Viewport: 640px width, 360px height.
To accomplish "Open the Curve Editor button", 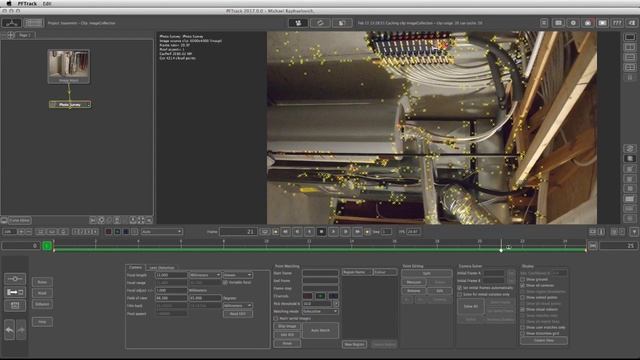I will 20,220.
